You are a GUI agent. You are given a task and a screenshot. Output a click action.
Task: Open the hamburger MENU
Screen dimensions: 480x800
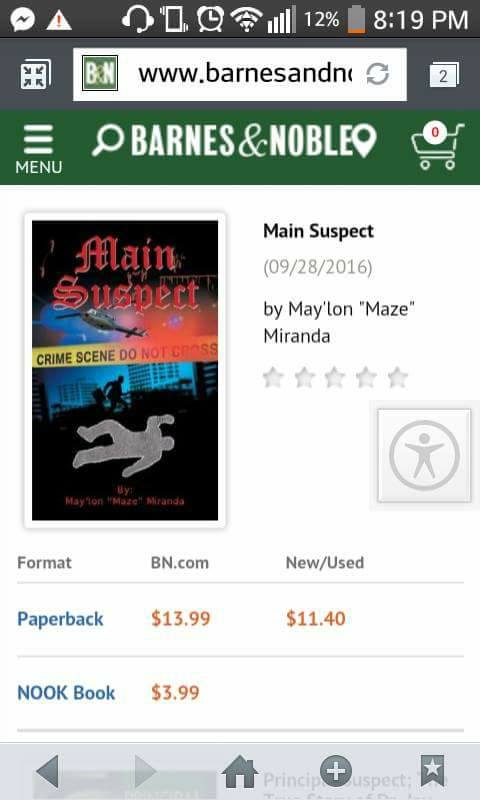(38, 148)
